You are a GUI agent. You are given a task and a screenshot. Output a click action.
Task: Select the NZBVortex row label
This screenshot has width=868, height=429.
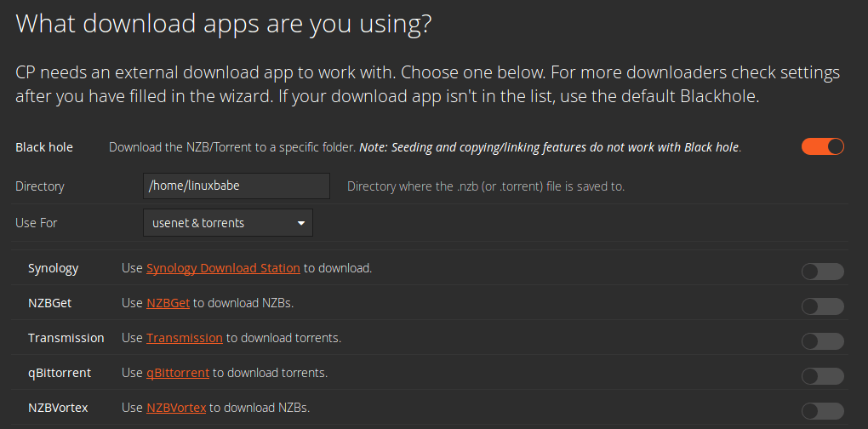tap(57, 408)
